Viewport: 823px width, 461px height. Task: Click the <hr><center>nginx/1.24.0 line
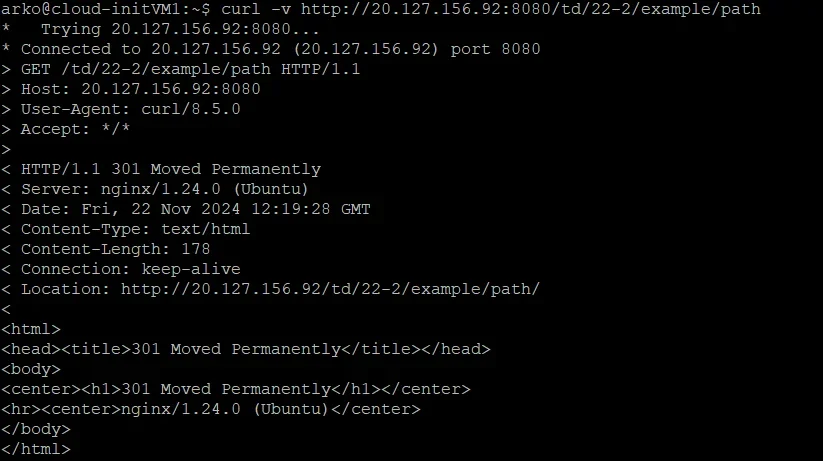[x=211, y=409]
